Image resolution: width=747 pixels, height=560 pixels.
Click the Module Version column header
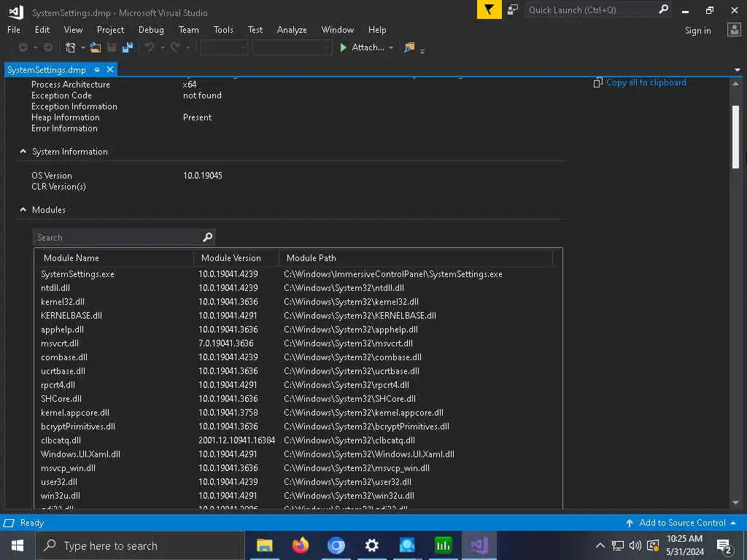point(236,257)
